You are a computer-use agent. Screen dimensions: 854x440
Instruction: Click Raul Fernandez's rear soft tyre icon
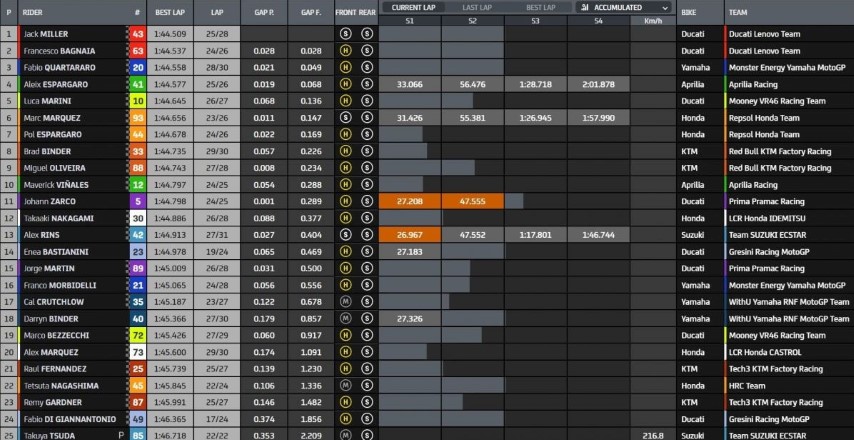pos(367,369)
